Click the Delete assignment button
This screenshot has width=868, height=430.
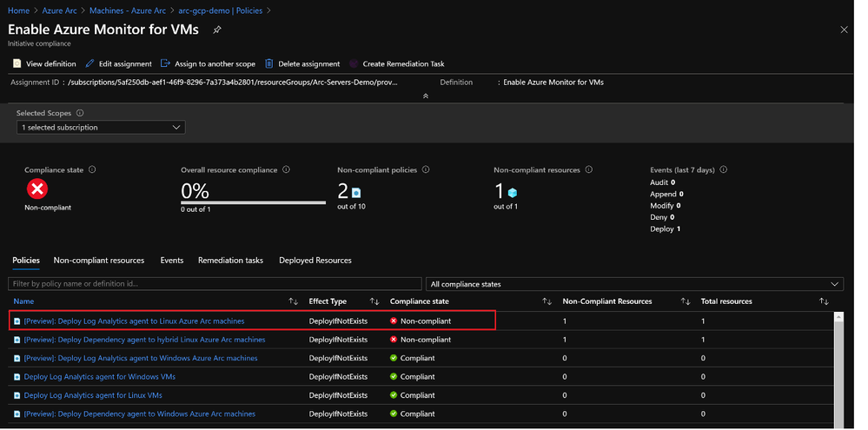pyautogui.click(x=302, y=63)
